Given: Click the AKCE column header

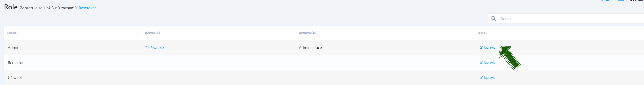Looking at the screenshot, I should tap(482, 33).
